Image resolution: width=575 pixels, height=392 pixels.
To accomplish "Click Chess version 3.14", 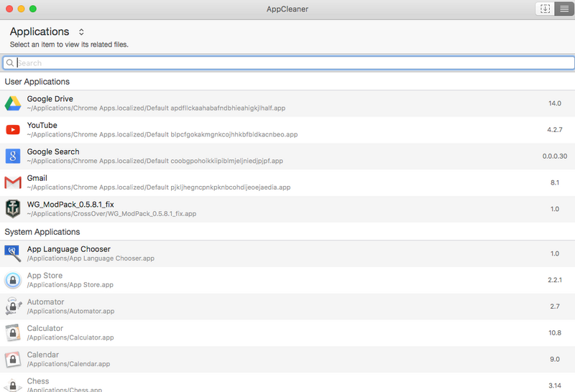I will click(555, 386).
